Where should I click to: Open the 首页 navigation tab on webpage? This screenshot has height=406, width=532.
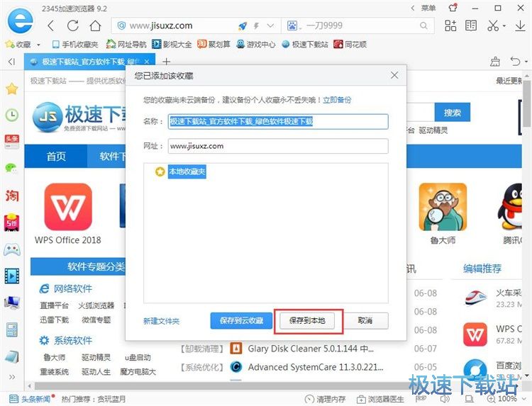[56, 156]
